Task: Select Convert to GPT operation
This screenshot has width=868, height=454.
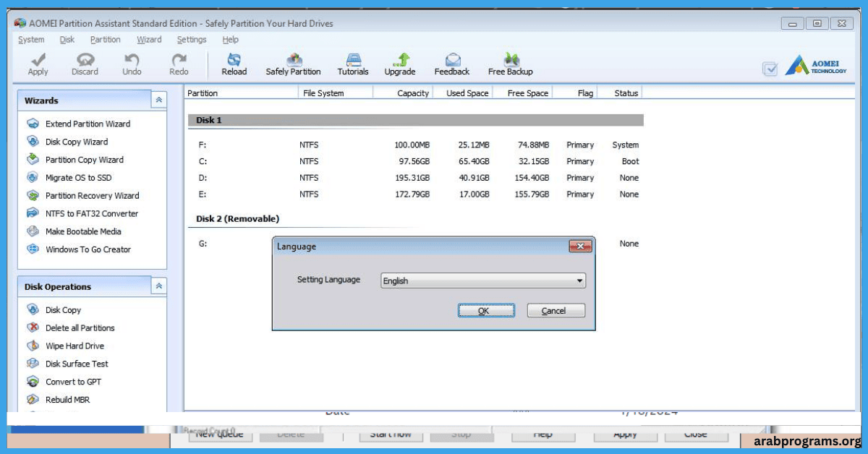Action: tap(73, 382)
